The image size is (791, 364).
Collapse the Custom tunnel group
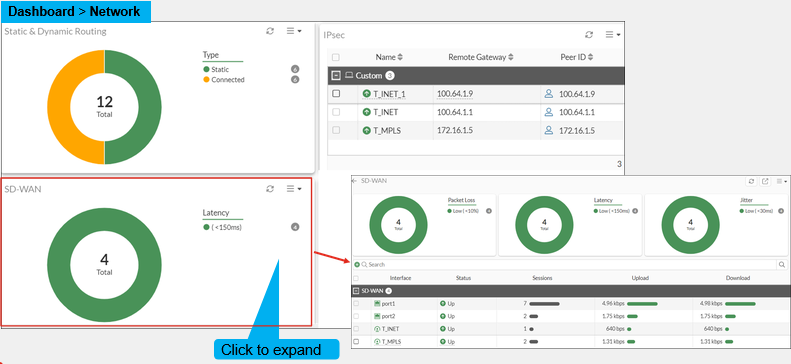pyautogui.click(x=336, y=76)
